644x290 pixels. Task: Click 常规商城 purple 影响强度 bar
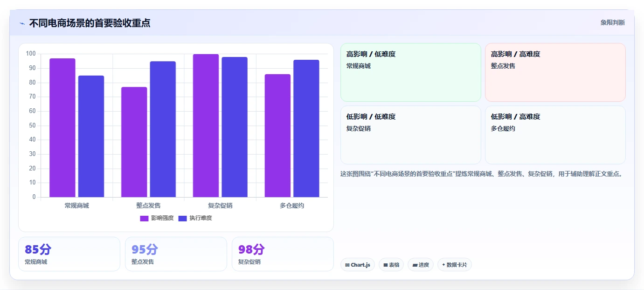[62, 127]
